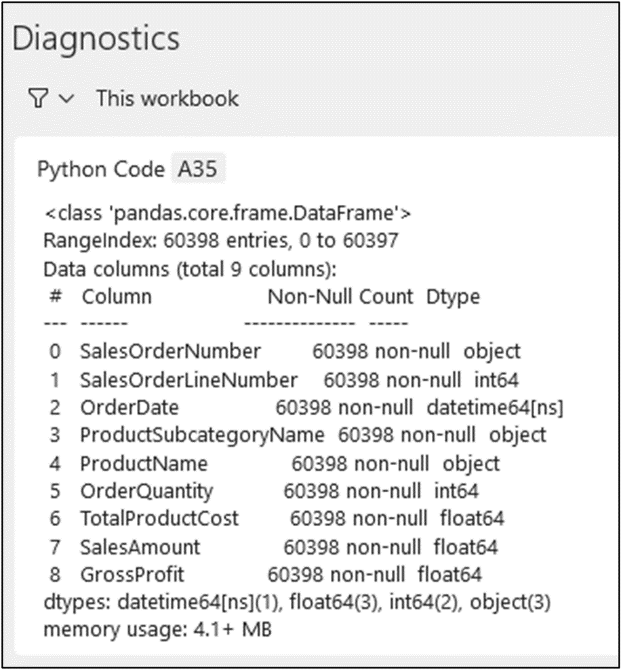Select the SalesOrderNumber row
The width and height of the screenshot is (621, 672).
tap(285, 351)
